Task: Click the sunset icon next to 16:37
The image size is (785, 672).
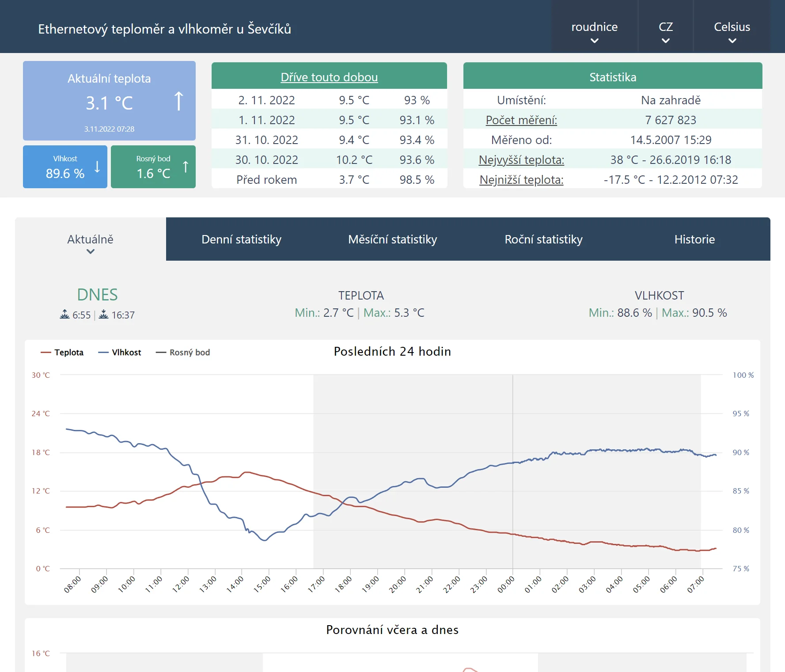Action: point(103,314)
